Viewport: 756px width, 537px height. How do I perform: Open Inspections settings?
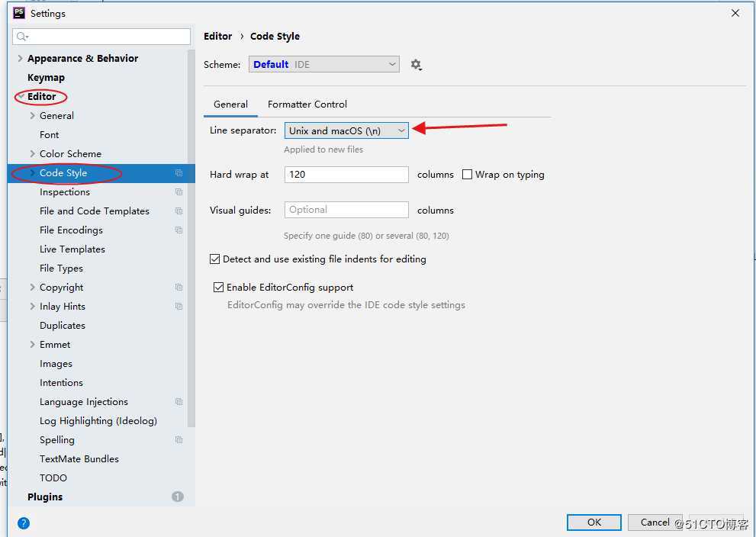(65, 192)
